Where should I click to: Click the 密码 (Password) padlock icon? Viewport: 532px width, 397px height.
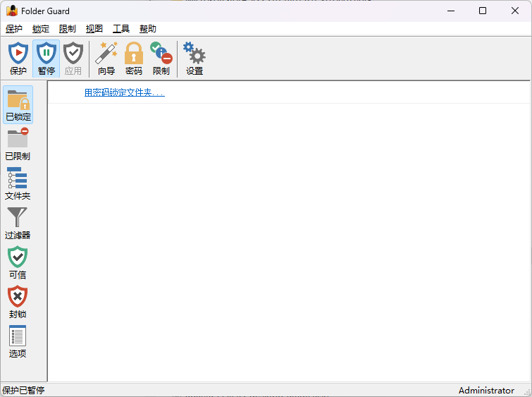click(x=134, y=59)
